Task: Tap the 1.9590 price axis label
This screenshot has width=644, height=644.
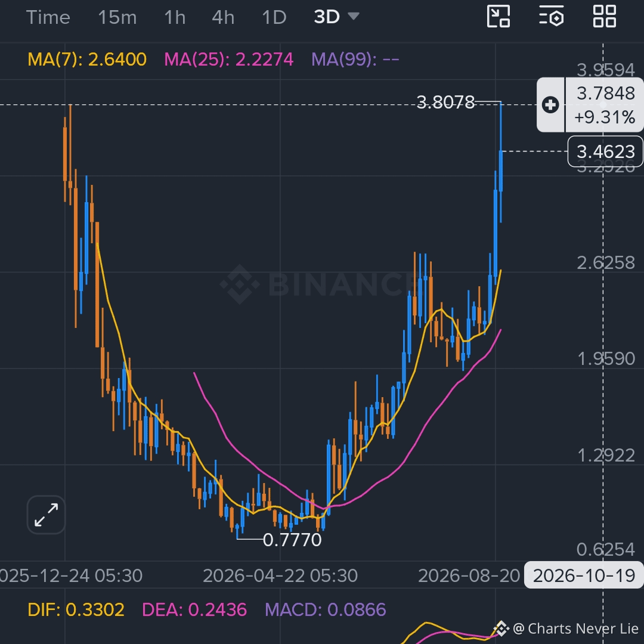Action: coord(606,359)
